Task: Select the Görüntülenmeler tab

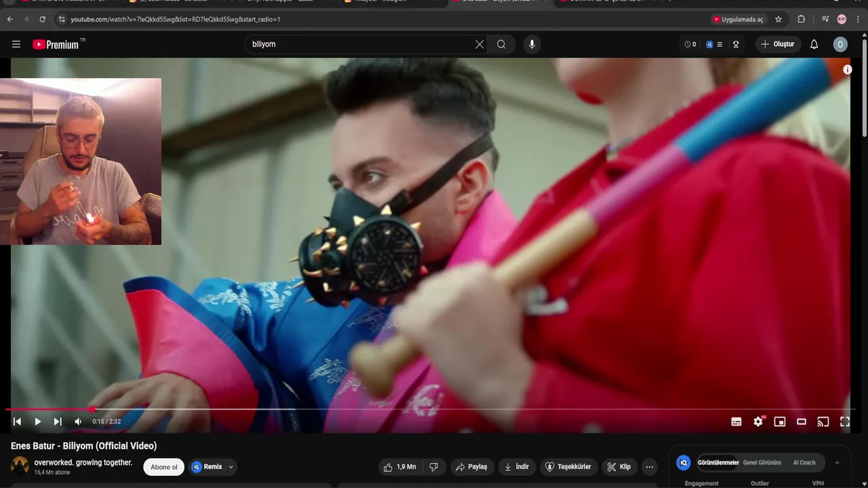Action: pyautogui.click(x=718, y=463)
